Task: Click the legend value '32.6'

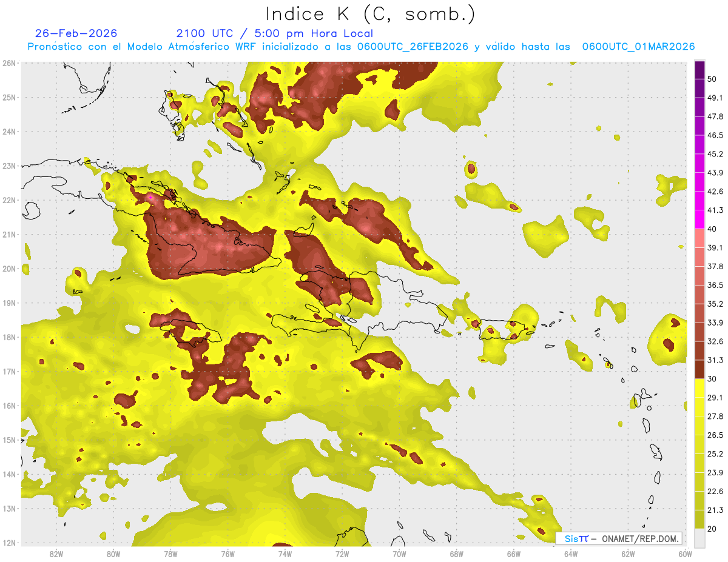Action: click(x=715, y=341)
